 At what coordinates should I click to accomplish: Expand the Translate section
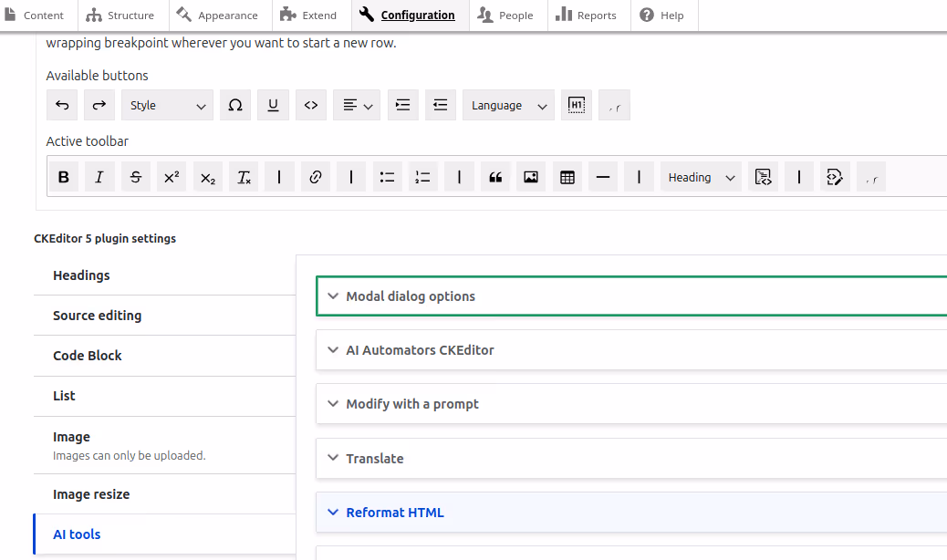pos(631,458)
